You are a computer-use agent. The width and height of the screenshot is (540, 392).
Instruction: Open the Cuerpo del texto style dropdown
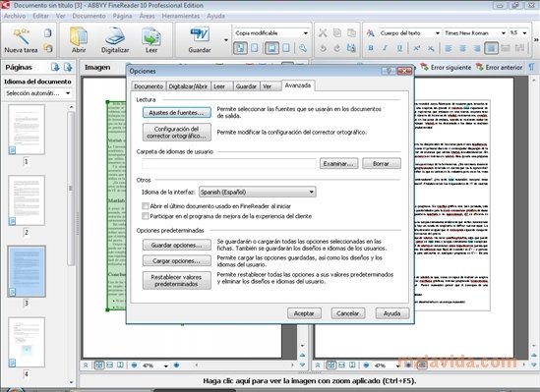[x=409, y=33]
